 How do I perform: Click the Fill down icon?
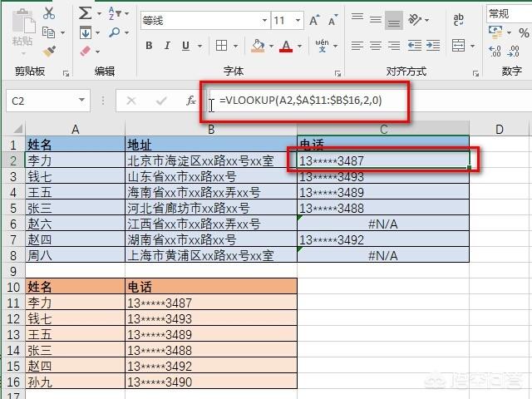point(86,32)
